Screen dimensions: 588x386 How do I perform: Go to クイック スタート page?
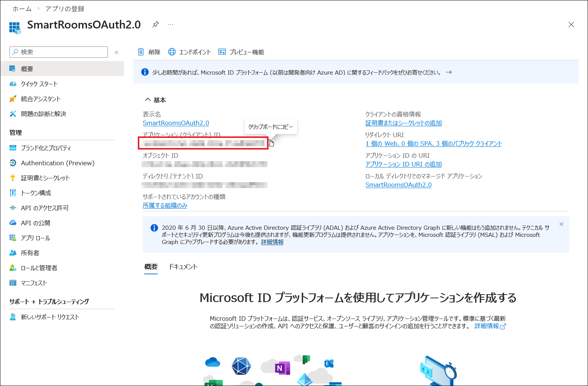39,84
